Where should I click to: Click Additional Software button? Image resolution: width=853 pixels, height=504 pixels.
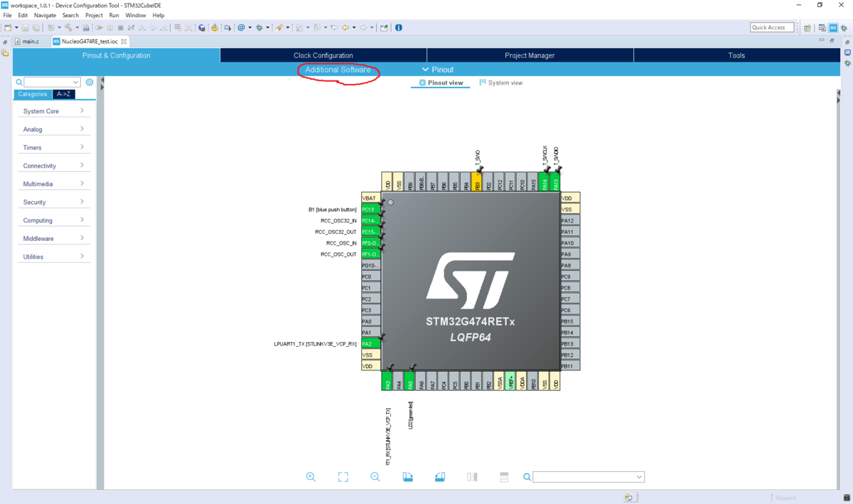pyautogui.click(x=338, y=70)
